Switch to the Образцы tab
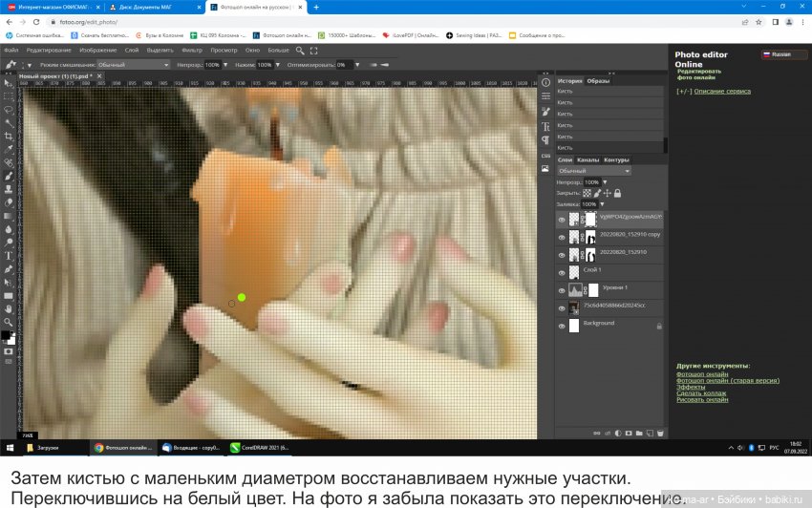 [x=598, y=81]
